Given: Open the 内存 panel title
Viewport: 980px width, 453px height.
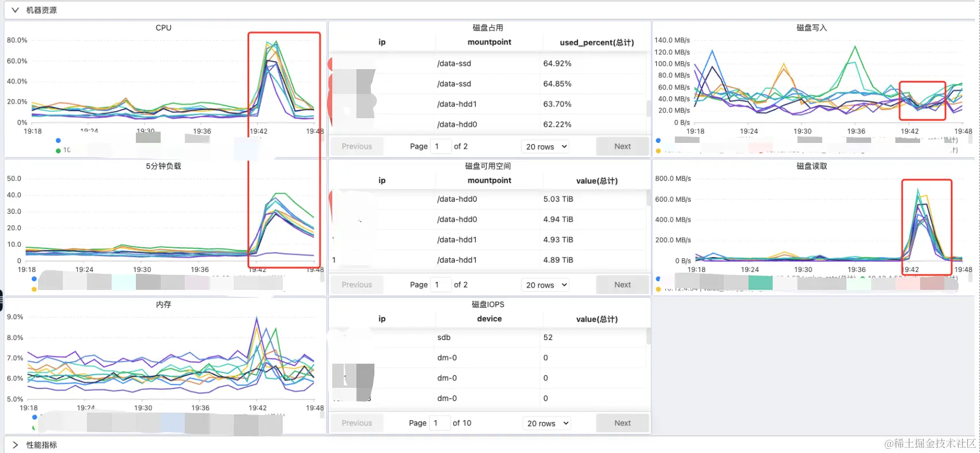Looking at the screenshot, I should pos(164,304).
